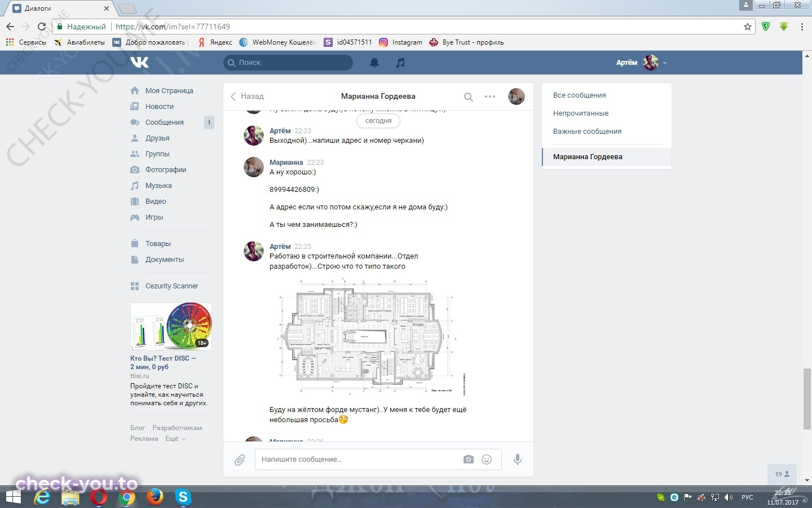Go to Моя Страница
The width and height of the screenshot is (812, 508).
tap(169, 90)
